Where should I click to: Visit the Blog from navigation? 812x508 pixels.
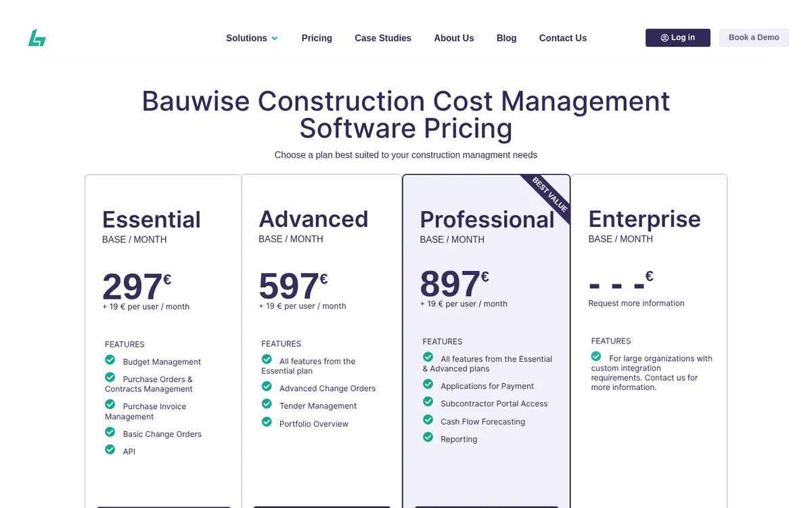coord(507,39)
